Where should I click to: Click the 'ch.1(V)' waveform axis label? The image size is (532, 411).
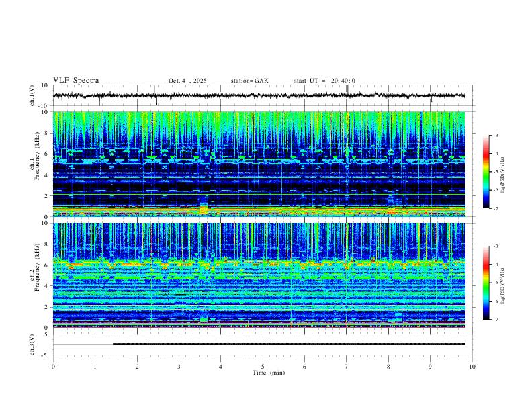click(x=32, y=95)
